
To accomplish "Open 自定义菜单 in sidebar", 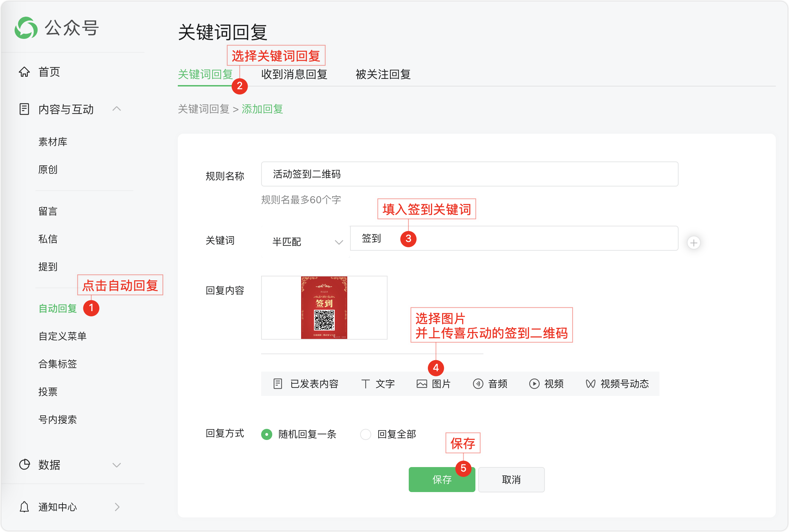I will click(x=63, y=336).
